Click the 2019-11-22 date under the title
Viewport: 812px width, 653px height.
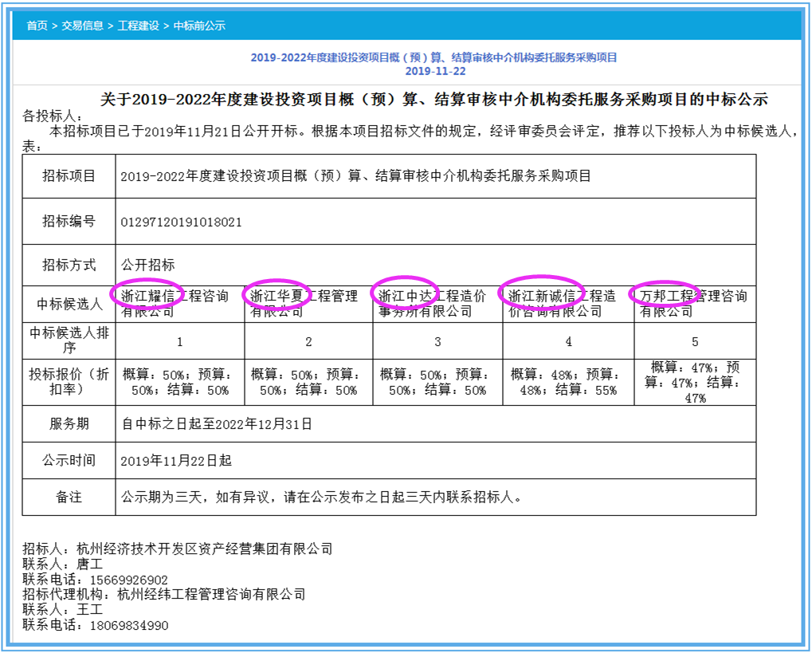(x=436, y=72)
